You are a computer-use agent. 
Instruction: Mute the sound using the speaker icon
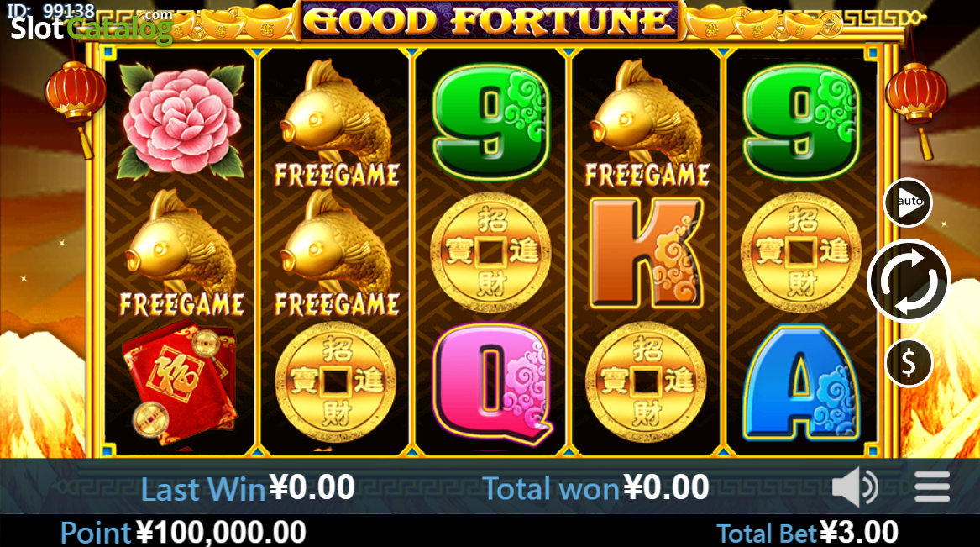click(856, 487)
